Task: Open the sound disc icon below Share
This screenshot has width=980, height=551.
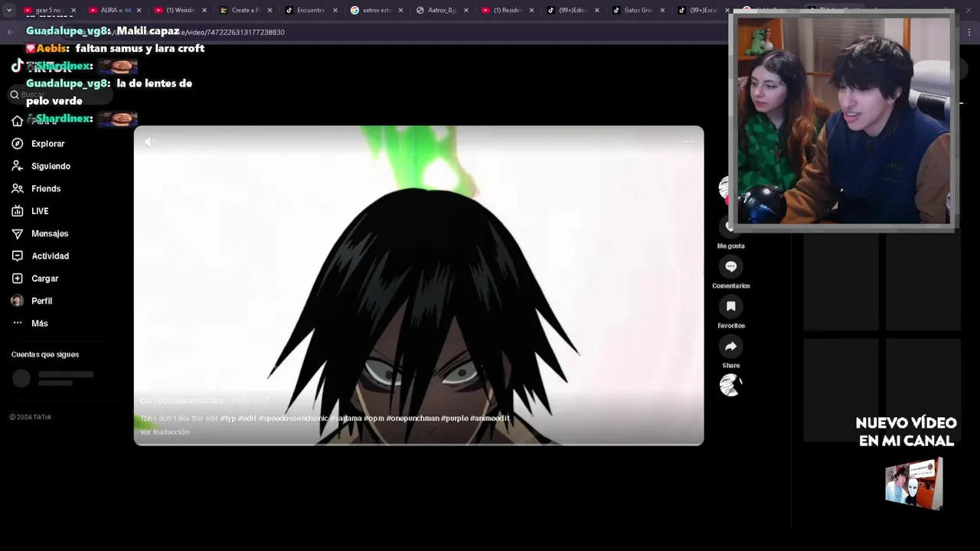Action: pyautogui.click(x=731, y=385)
